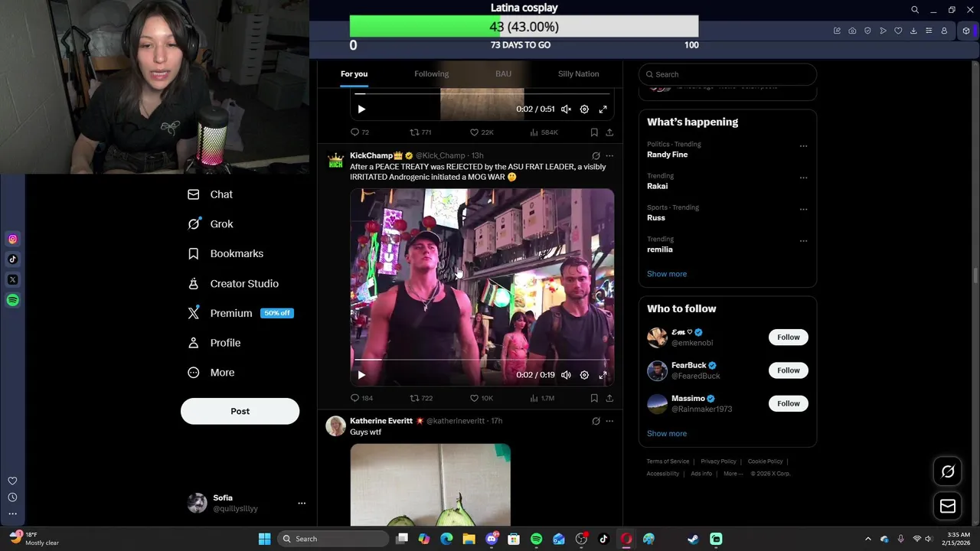The height and width of the screenshot is (551, 980).
Task: Reply to the KickChamp post
Action: tap(361, 398)
